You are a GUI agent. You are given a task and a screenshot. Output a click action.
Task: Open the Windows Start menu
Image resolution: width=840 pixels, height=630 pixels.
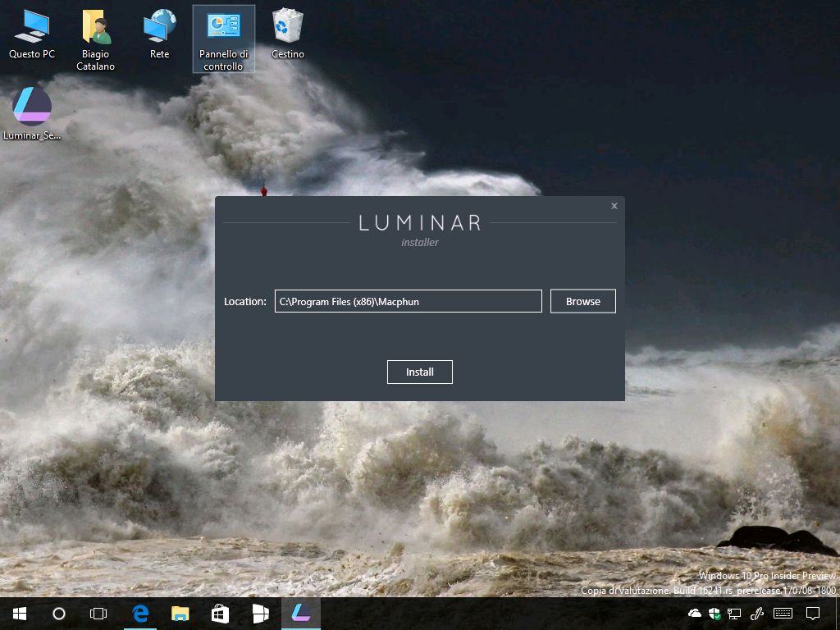[x=20, y=614]
